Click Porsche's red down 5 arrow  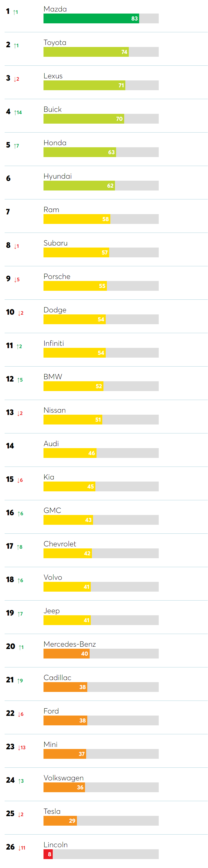[17, 279]
